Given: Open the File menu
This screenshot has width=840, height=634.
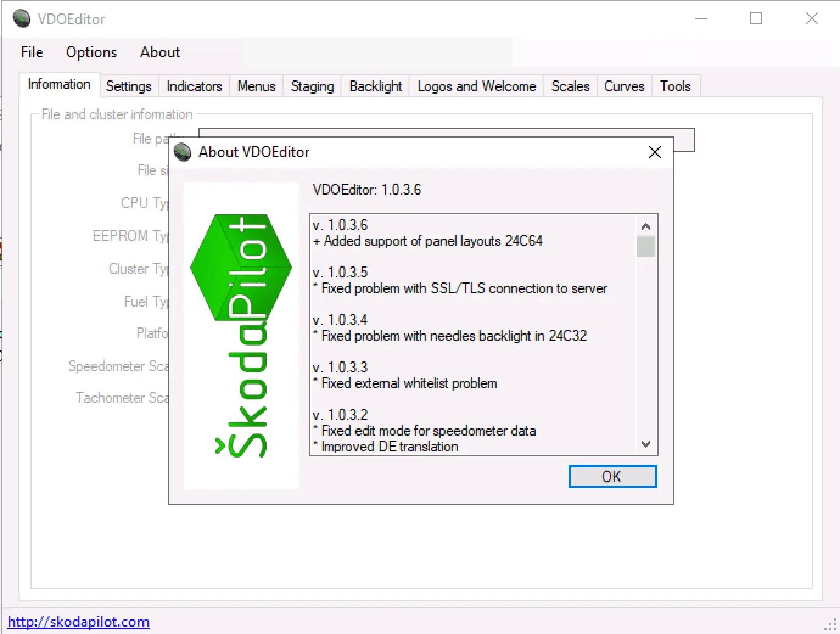Looking at the screenshot, I should click(x=31, y=52).
